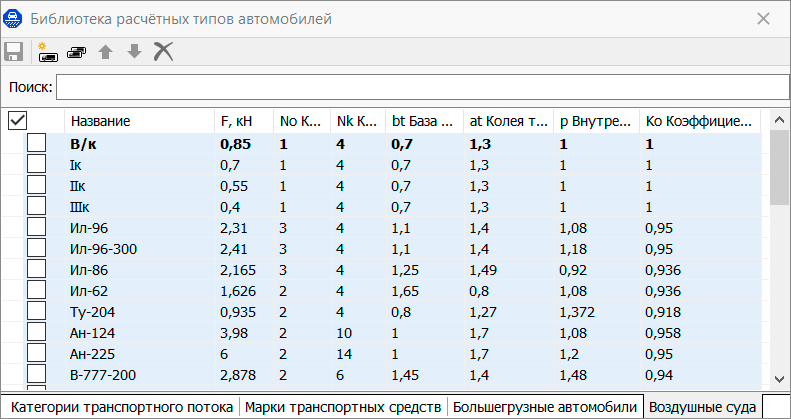Click the application icon in title bar

13,19
